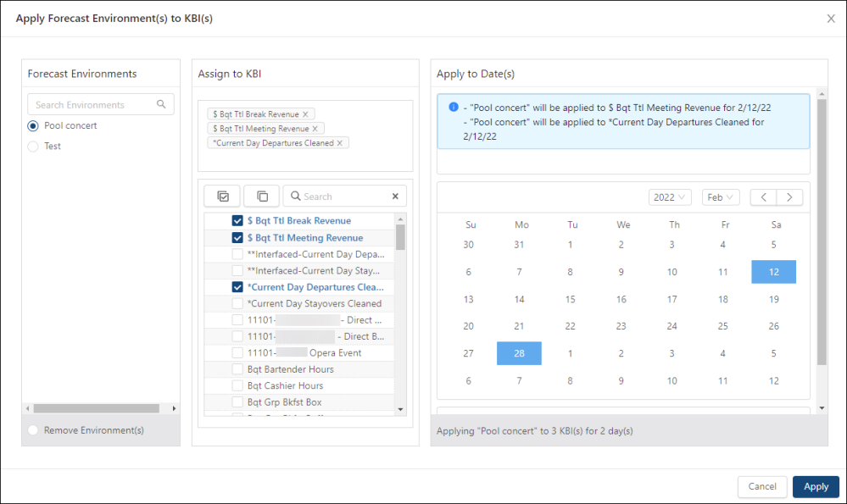
Task: Click the environments horizontal scrollbar thumb
Action: pyautogui.click(x=96, y=408)
